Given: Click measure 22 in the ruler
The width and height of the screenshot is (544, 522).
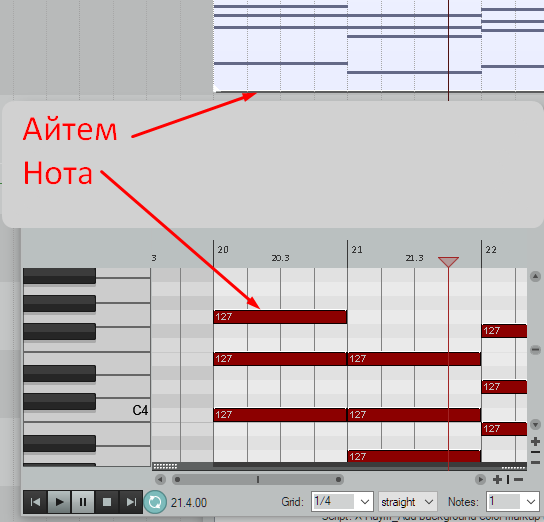Looking at the screenshot, I should point(491,250).
